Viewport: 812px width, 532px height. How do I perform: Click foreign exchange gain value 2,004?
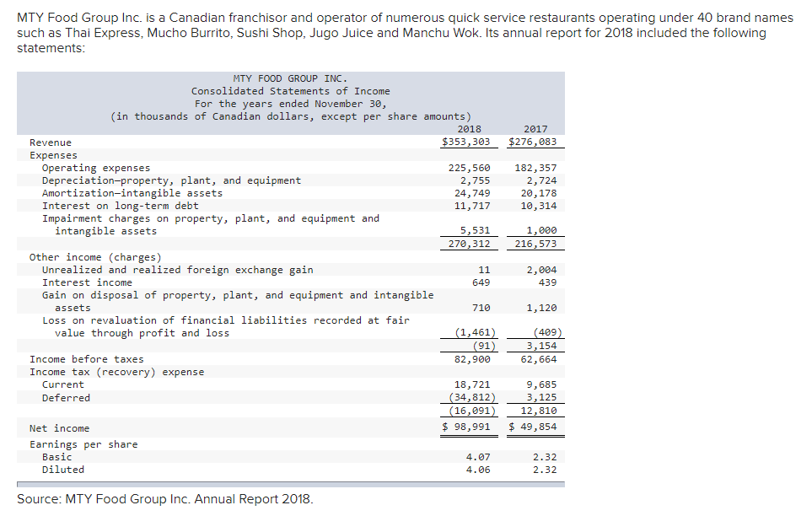click(x=541, y=270)
